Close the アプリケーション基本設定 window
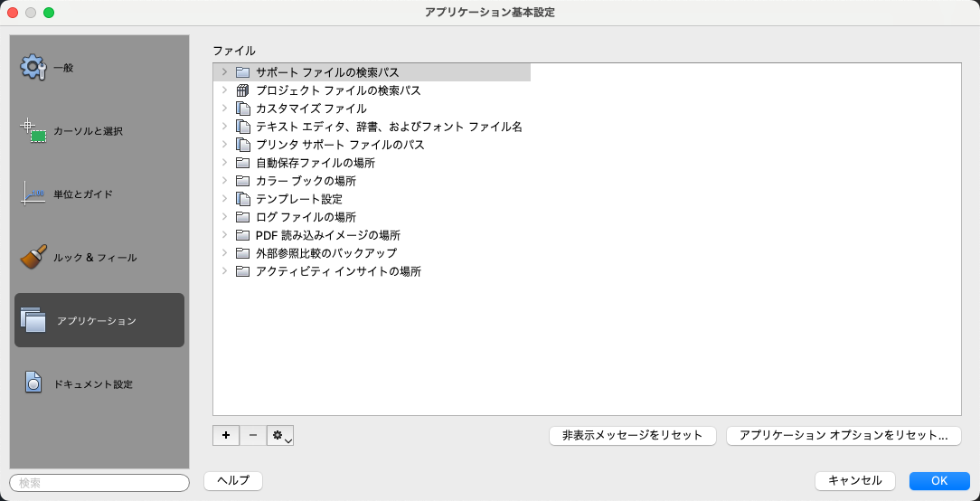The width and height of the screenshot is (980, 501). (13, 13)
